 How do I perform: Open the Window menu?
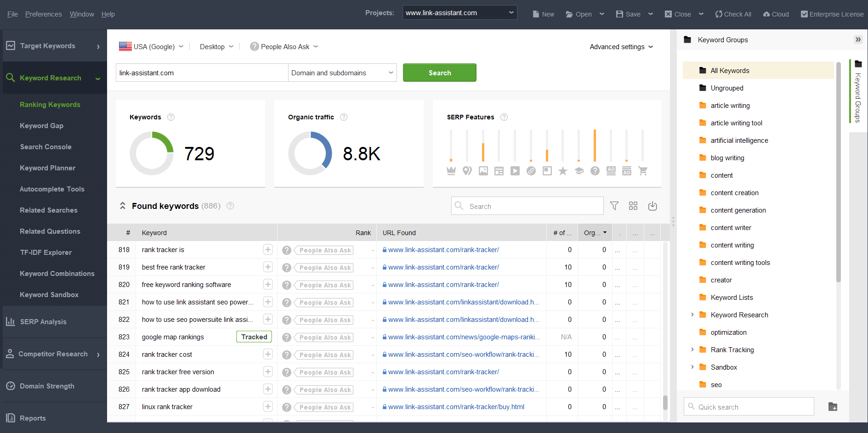coord(82,14)
